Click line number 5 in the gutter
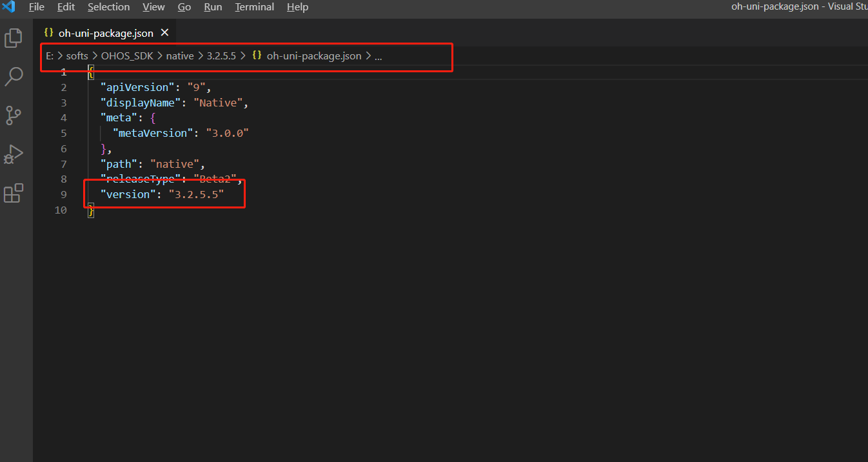Image resolution: width=868 pixels, height=462 pixels. (x=63, y=133)
